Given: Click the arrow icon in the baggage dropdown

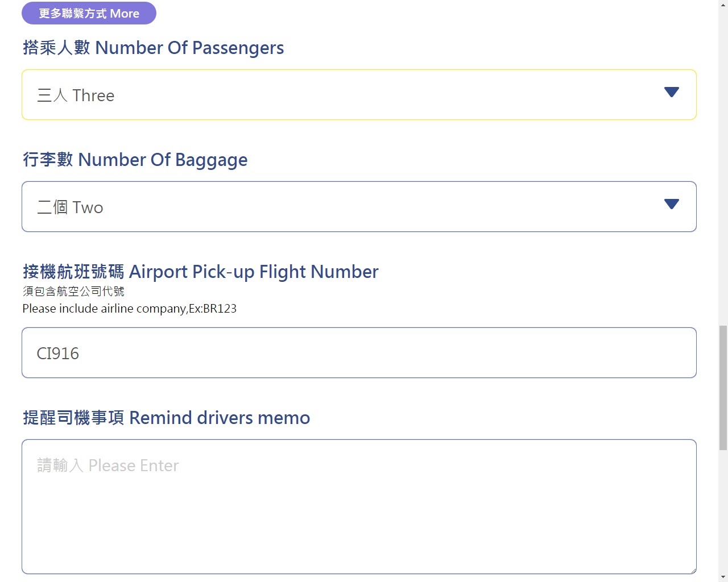Looking at the screenshot, I should point(672,204).
